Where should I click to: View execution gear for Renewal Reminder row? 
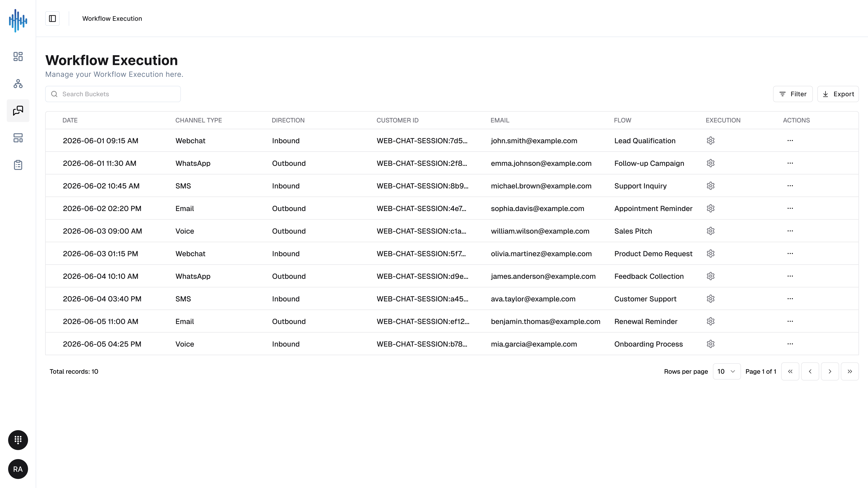(x=711, y=321)
